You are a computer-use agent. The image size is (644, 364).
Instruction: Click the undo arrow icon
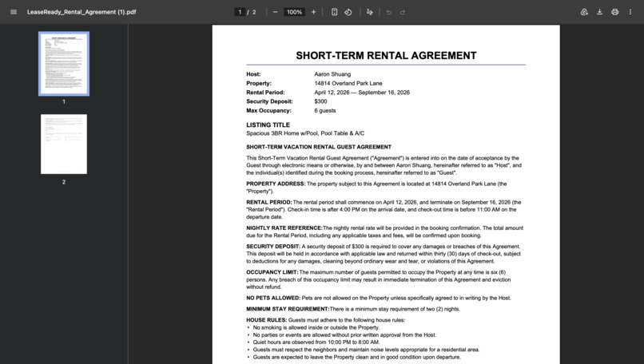click(x=388, y=12)
